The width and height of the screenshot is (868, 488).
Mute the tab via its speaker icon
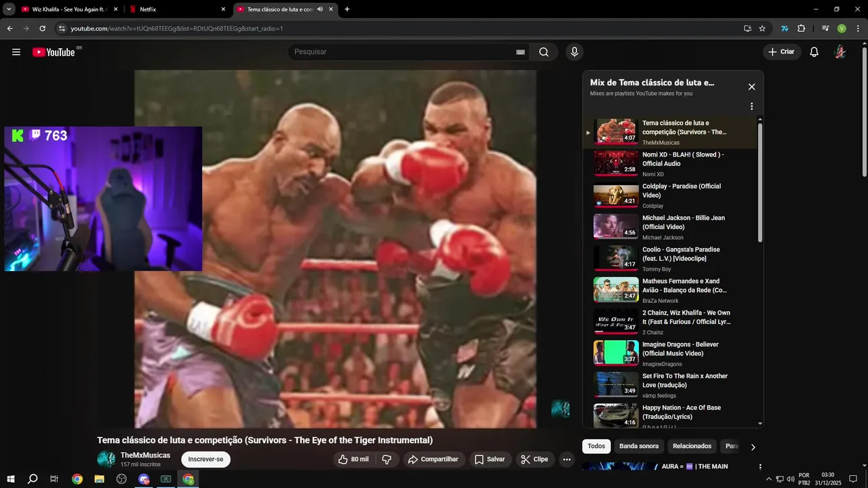[x=319, y=9]
